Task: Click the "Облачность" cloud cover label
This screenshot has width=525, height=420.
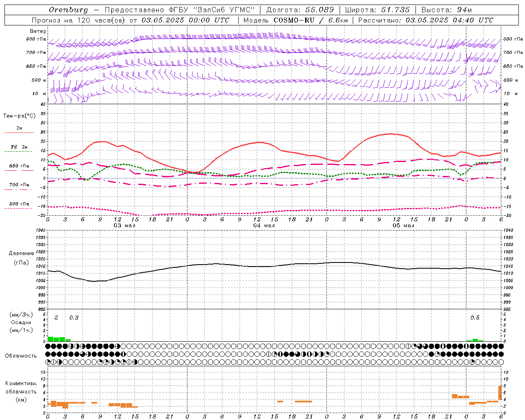Action: [x=21, y=356]
